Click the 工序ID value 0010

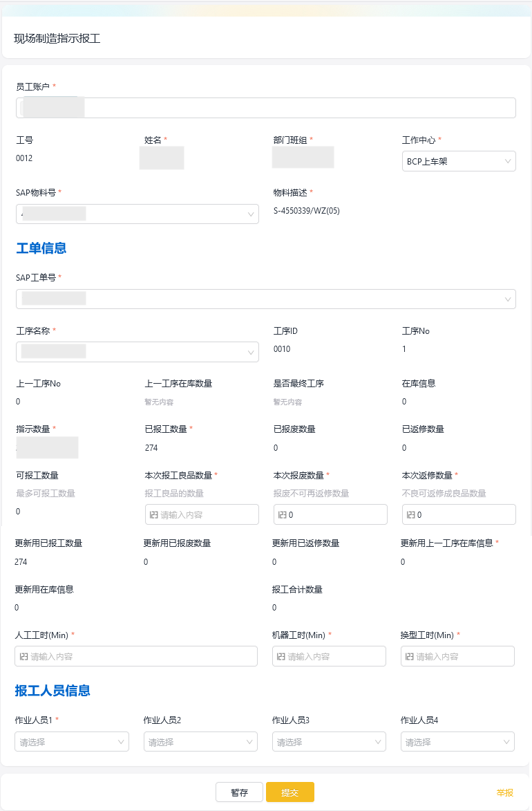point(282,349)
